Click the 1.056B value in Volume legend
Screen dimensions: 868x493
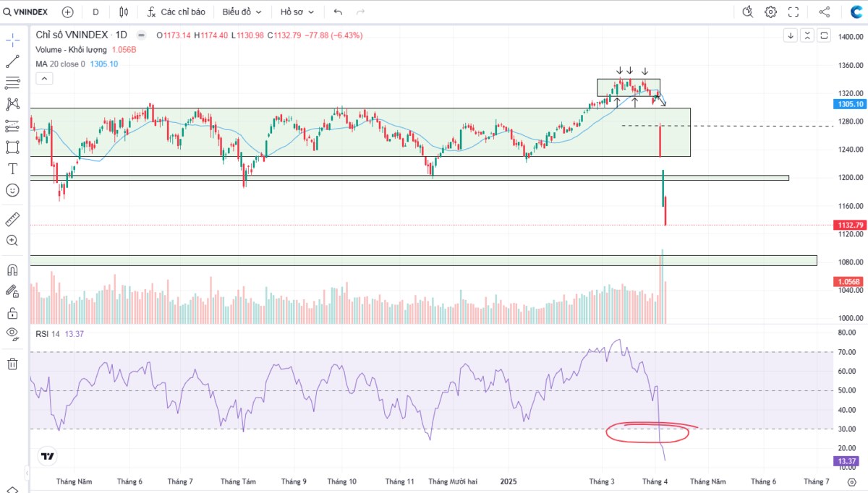[x=124, y=49]
